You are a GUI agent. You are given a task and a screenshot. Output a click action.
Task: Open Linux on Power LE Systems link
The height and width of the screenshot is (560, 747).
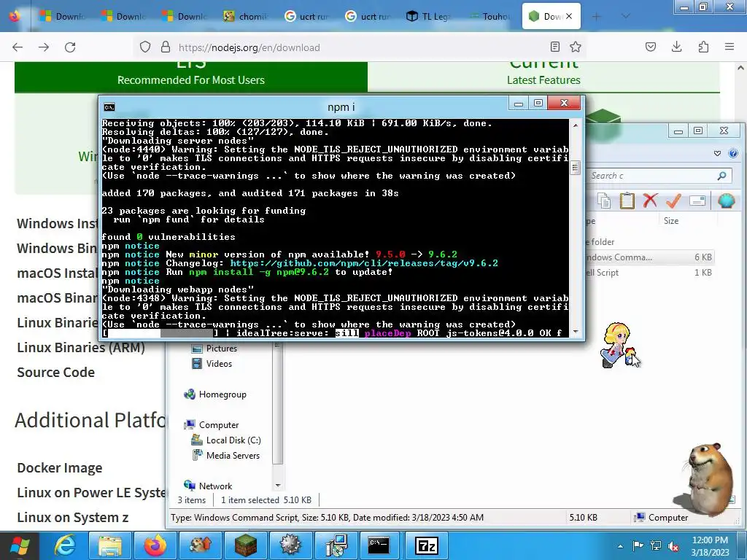tap(91, 493)
